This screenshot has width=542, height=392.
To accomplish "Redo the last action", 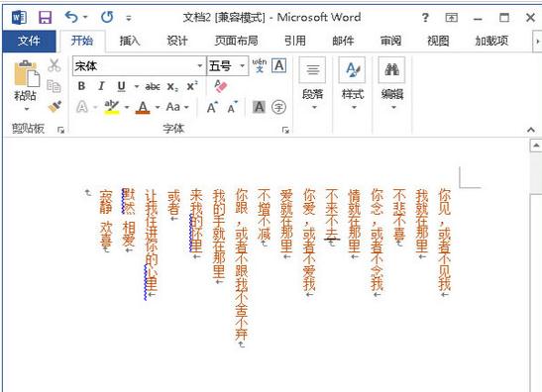I will [x=107, y=17].
